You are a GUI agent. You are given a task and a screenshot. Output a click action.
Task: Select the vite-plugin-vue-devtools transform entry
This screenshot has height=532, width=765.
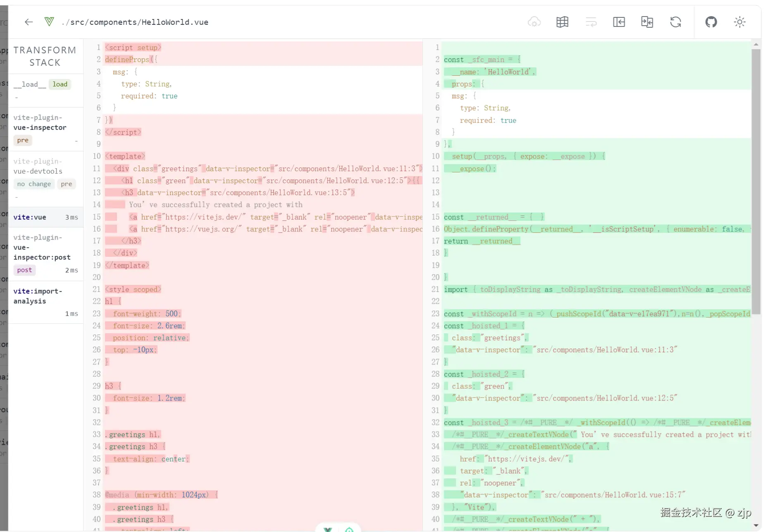click(x=46, y=178)
